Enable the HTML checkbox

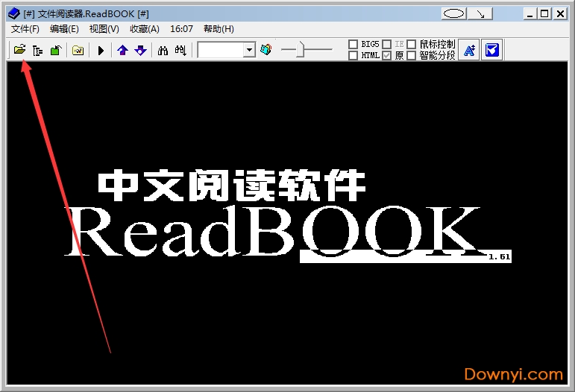click(x=354, y=55)
